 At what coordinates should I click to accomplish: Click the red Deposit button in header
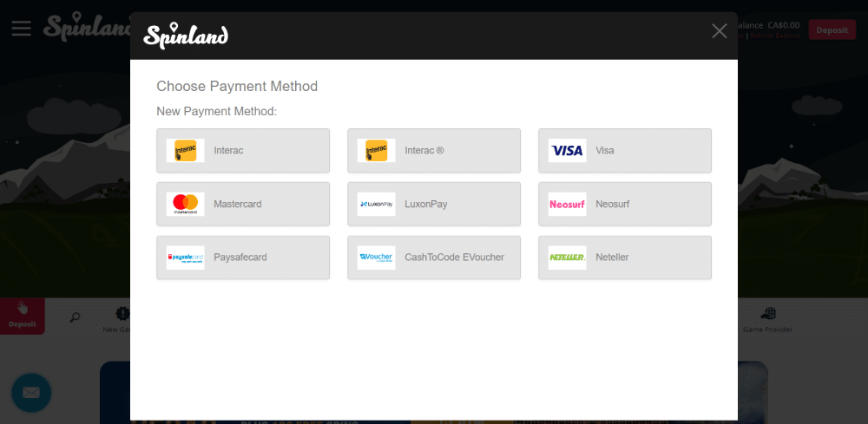point(832,29)
